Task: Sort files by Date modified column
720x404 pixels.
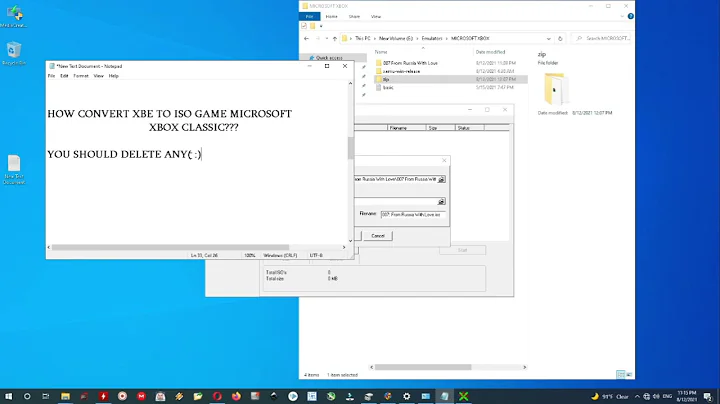Action: point(490,52)
